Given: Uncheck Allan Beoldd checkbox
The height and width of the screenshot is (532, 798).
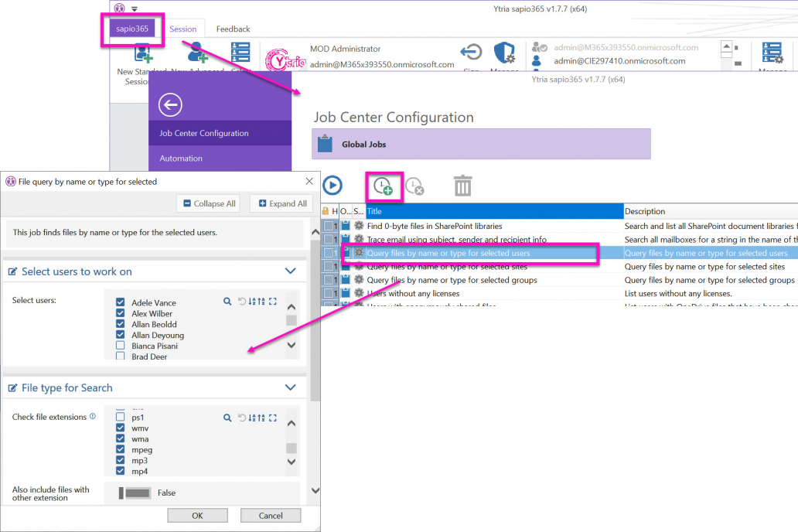Looking at the screenshot, I should coord(120,323).
